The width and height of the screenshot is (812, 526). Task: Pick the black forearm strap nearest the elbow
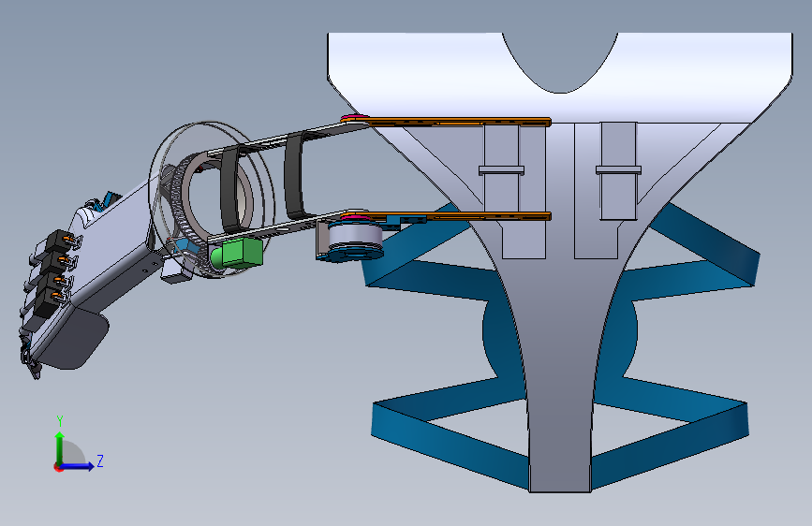point(295,176)
